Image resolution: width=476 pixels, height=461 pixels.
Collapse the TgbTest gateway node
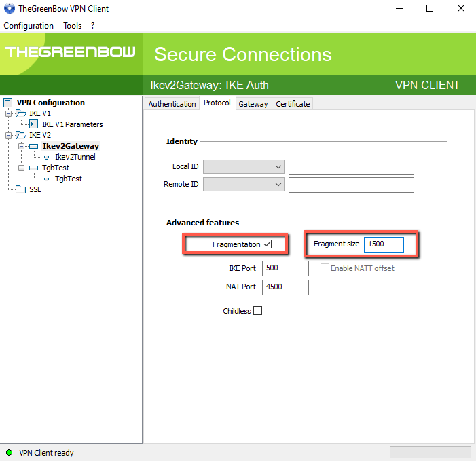click(x=21, y=168)
